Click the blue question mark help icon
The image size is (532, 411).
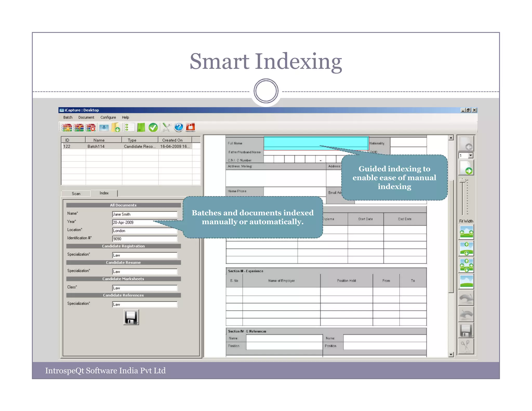[x=178, y=127]
